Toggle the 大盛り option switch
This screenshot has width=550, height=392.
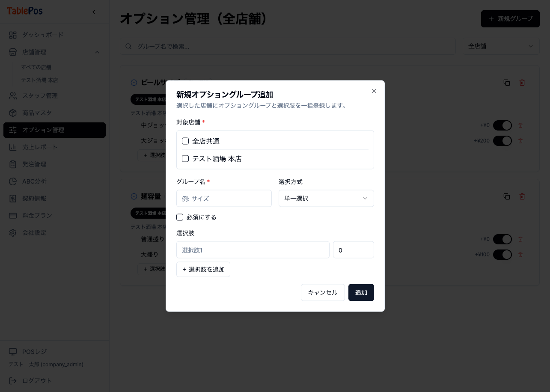(502, 255)
